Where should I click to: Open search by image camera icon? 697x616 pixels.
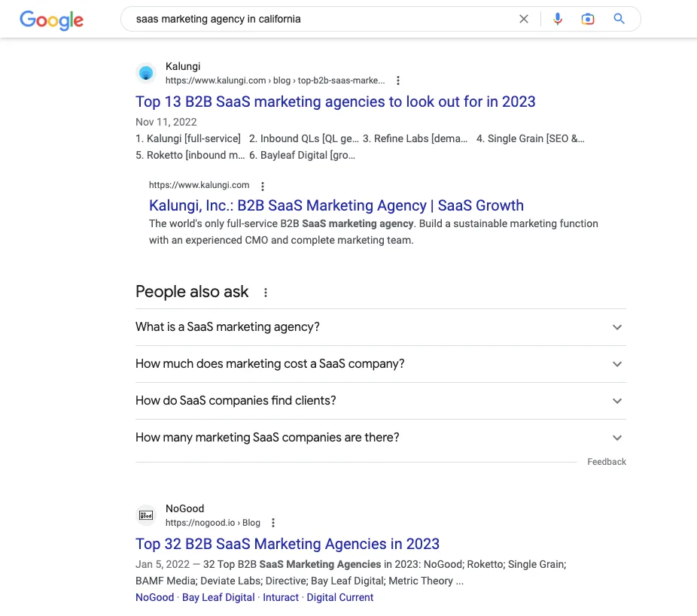point(588,19)
